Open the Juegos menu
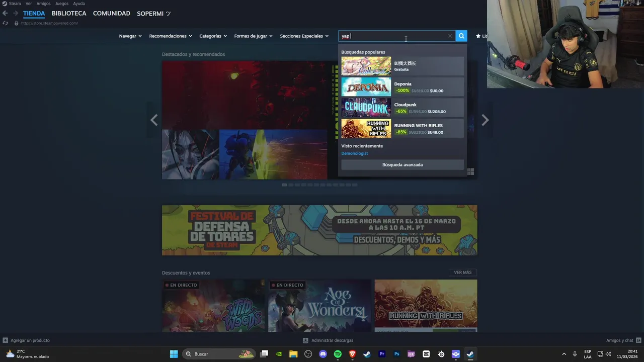 62,4
